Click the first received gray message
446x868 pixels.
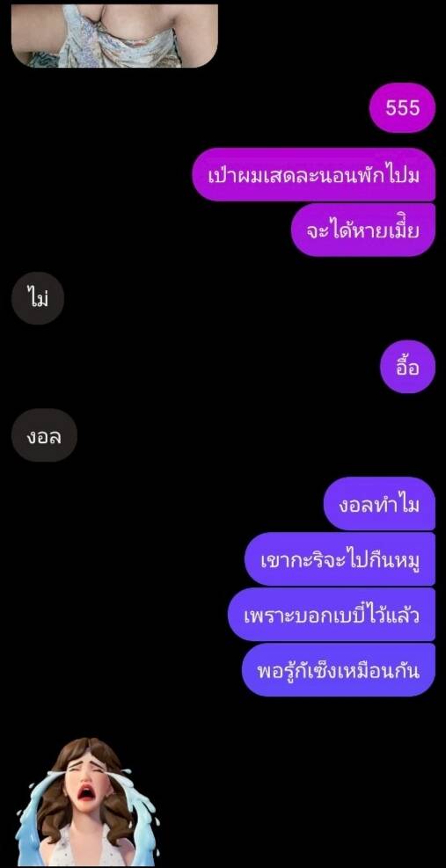click(38, 298)
